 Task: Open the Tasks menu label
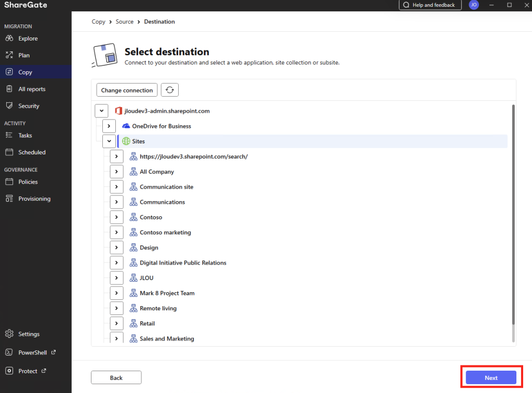coord(25,135)
